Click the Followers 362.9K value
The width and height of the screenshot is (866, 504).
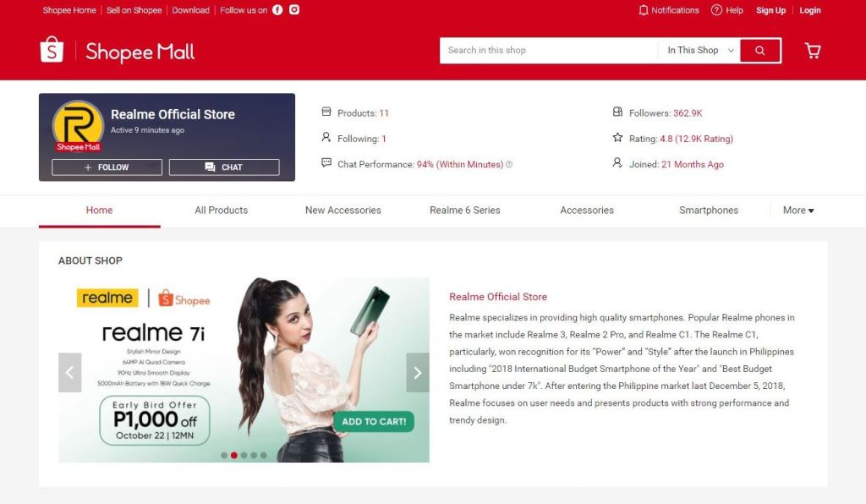[x=688, y=113]
